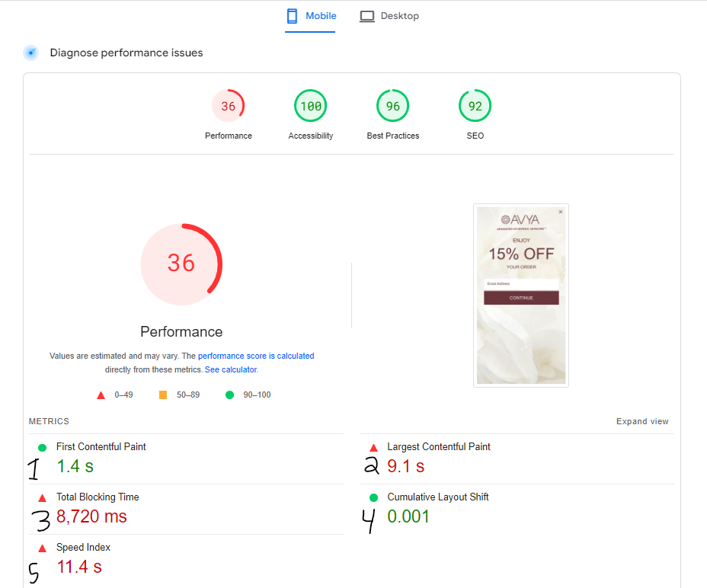Click the 1.4 s value

(75, 466)
